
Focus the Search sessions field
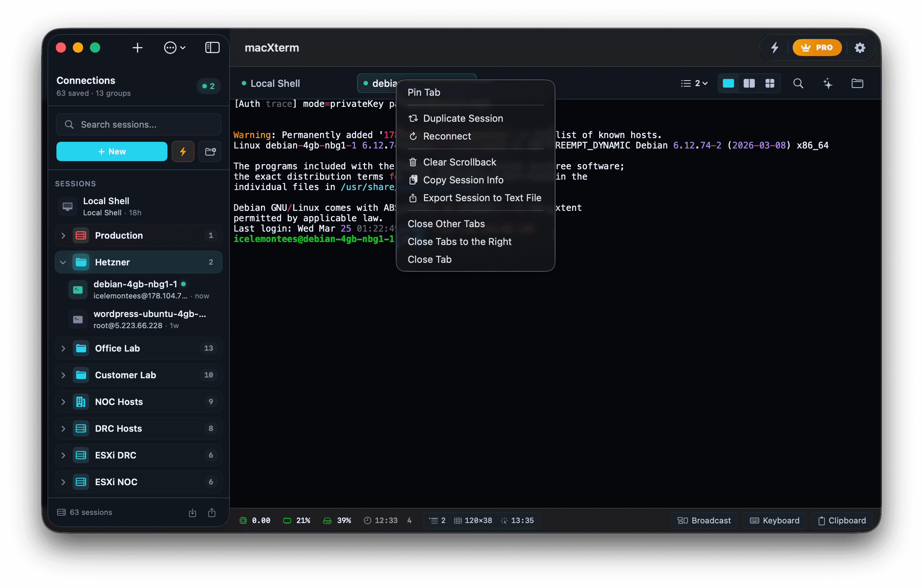(x=139, y=125)
